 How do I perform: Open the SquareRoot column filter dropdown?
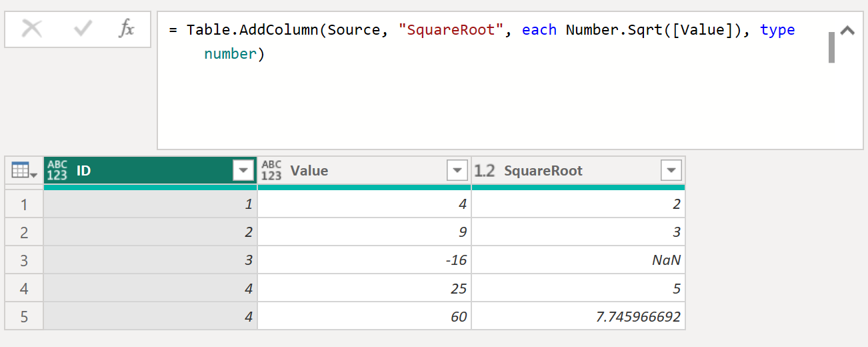tap(671, 171)
